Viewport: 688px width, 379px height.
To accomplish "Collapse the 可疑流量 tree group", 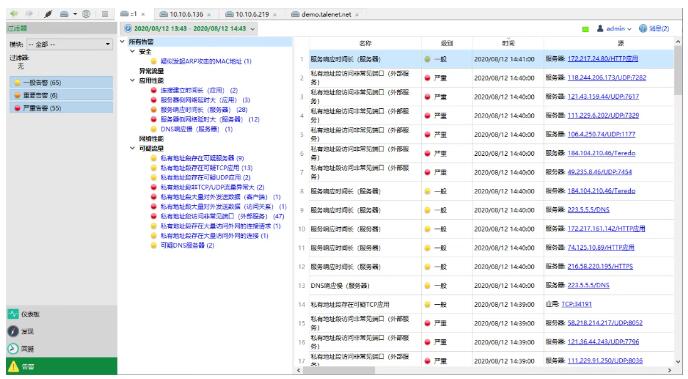I will (x=133, y=148).
